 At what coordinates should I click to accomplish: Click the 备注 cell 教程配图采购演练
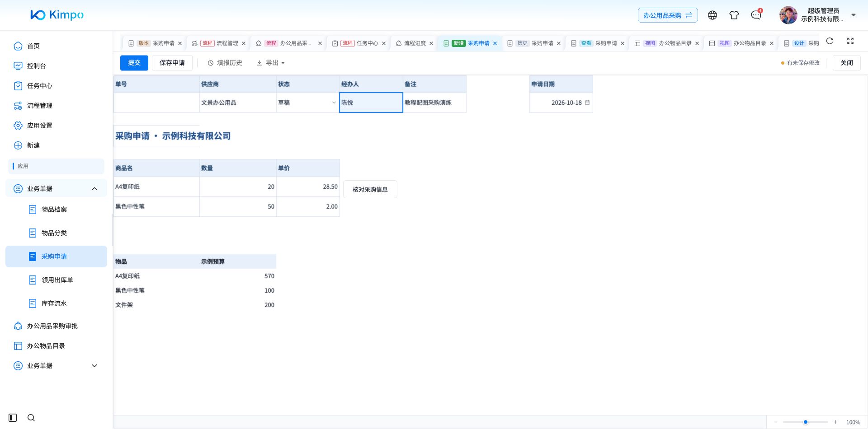434,103
